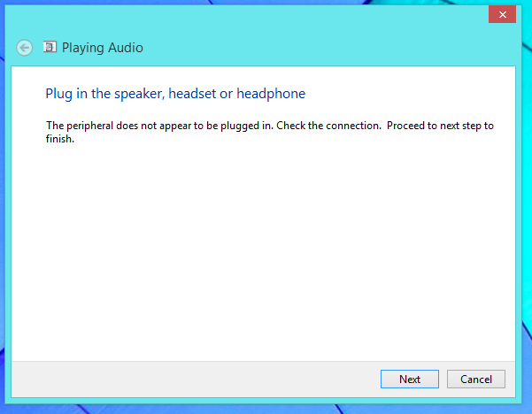Close the troubleshooter with the red X
The image size is (532, 414).
click(502, 14)
